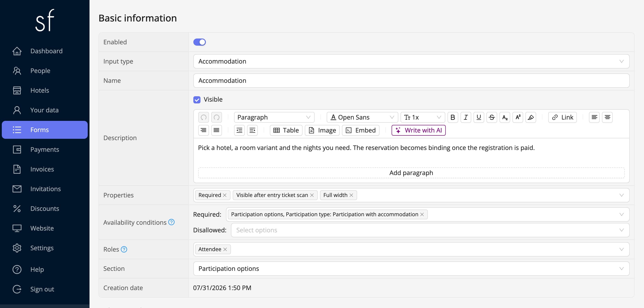
Task: Insert a link via Link button
Action: point(563,117)
